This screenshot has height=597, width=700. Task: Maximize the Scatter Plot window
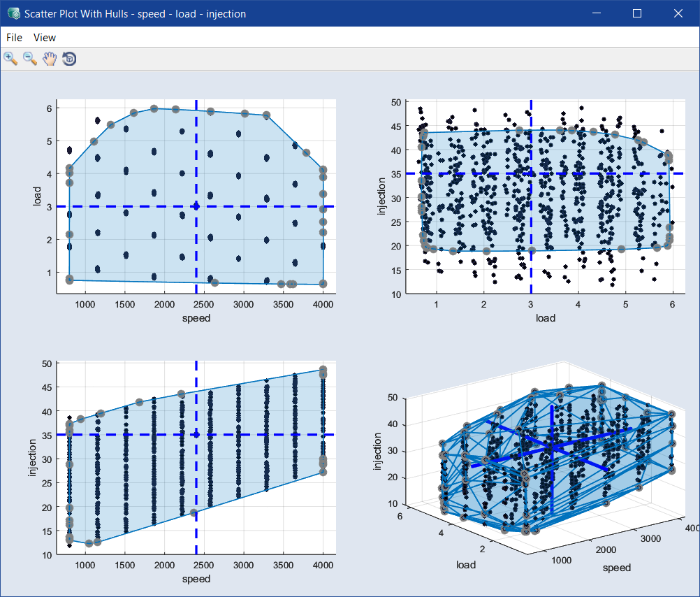point(636,13)
